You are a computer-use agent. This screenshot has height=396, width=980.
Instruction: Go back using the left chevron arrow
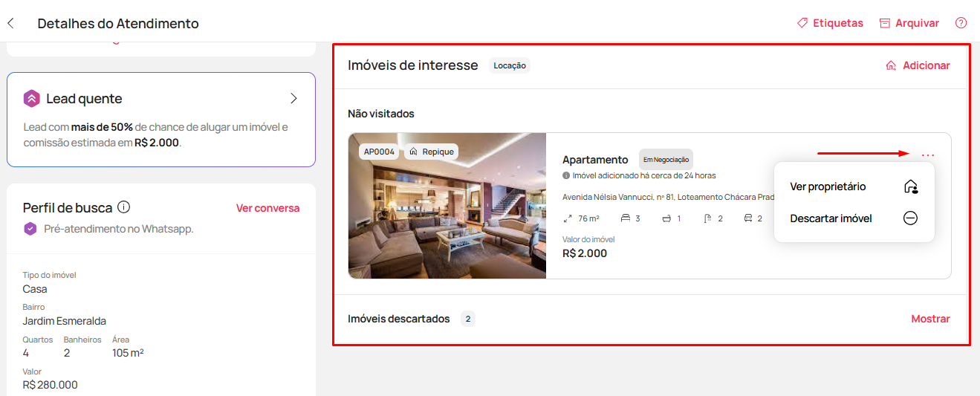[x=10, y=23]
